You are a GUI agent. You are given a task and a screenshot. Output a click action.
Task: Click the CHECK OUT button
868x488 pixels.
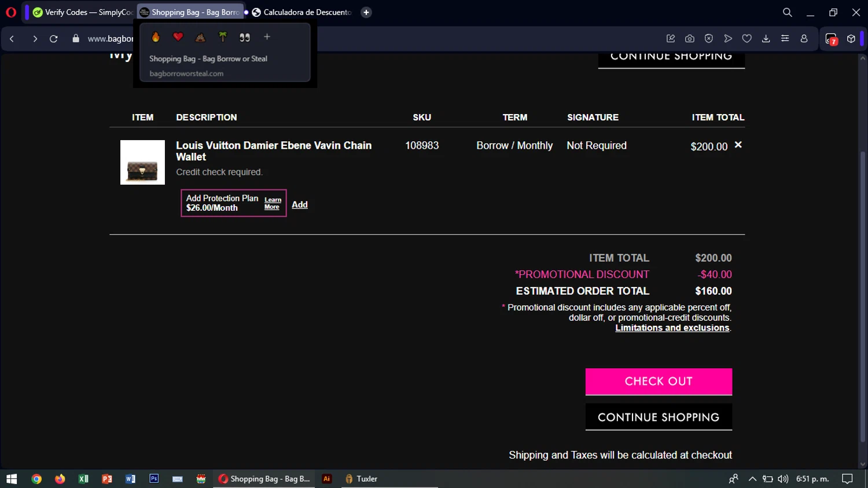click(659, 381)
